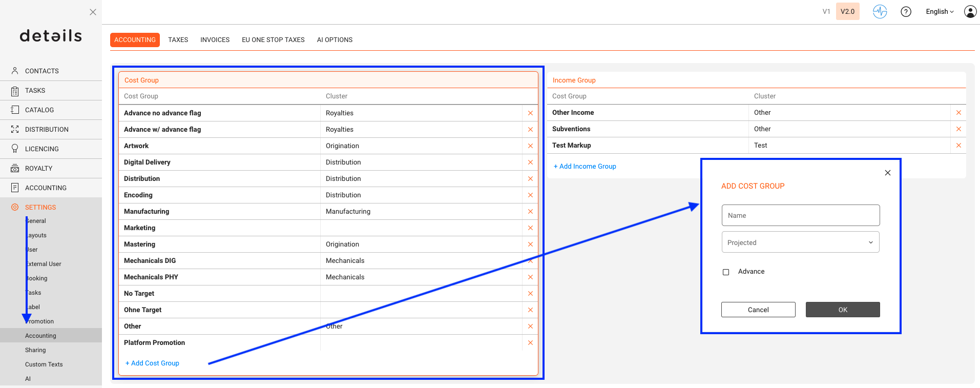Viewport: 980px width, 388px height.
Task: Delete the Advance w/ advance flag row
Action: [530, 130]
